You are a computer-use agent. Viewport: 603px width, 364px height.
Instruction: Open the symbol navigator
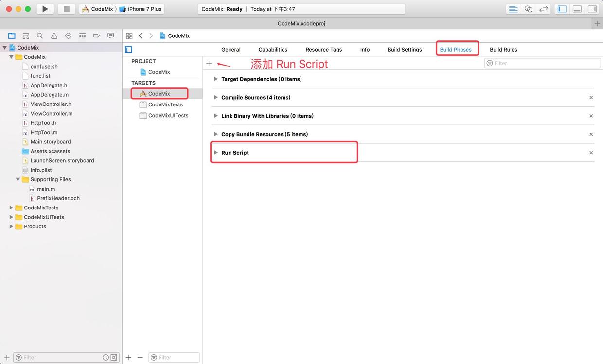click(x=26, y=35)
